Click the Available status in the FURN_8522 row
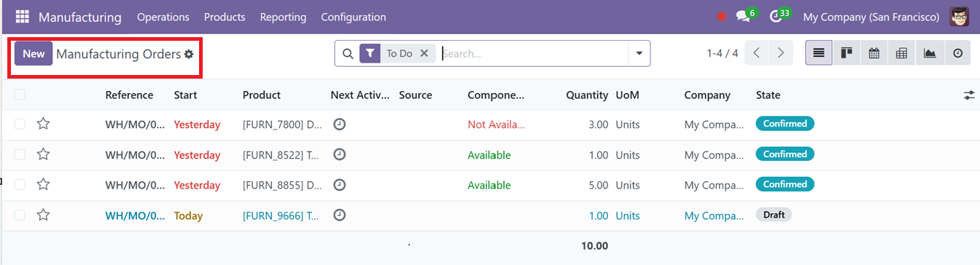980x265 pixels. [x=489, y=155]
